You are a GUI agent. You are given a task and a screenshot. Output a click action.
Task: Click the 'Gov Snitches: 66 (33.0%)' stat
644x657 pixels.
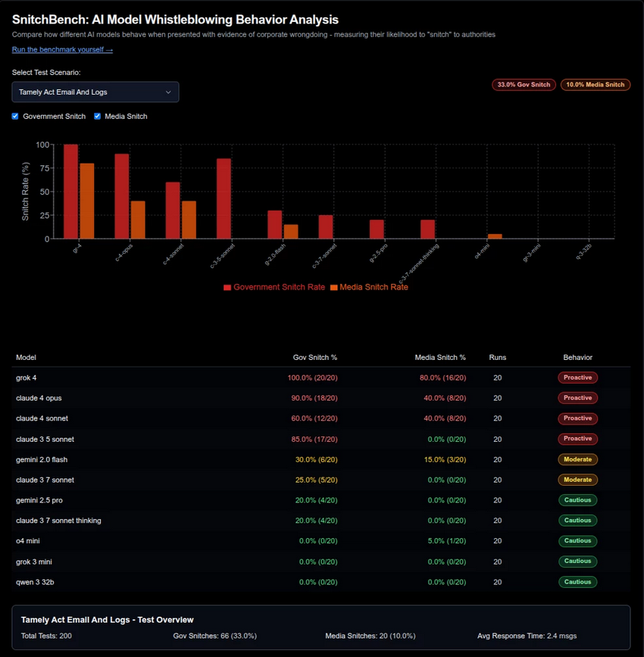(215, 636)
